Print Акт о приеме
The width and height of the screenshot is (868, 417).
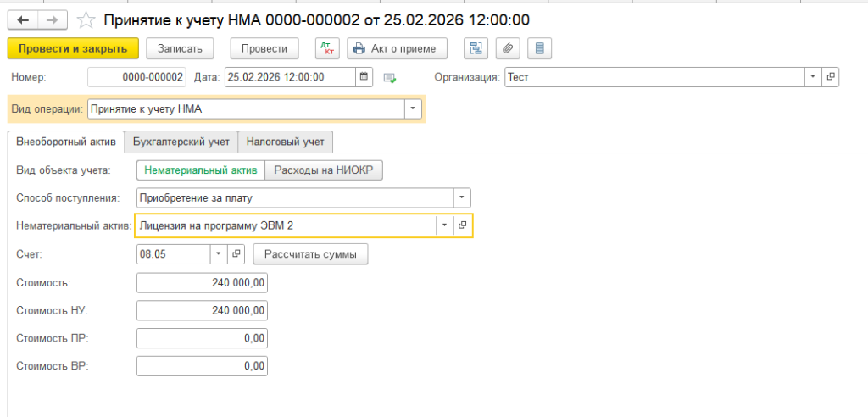pos(397,48)
